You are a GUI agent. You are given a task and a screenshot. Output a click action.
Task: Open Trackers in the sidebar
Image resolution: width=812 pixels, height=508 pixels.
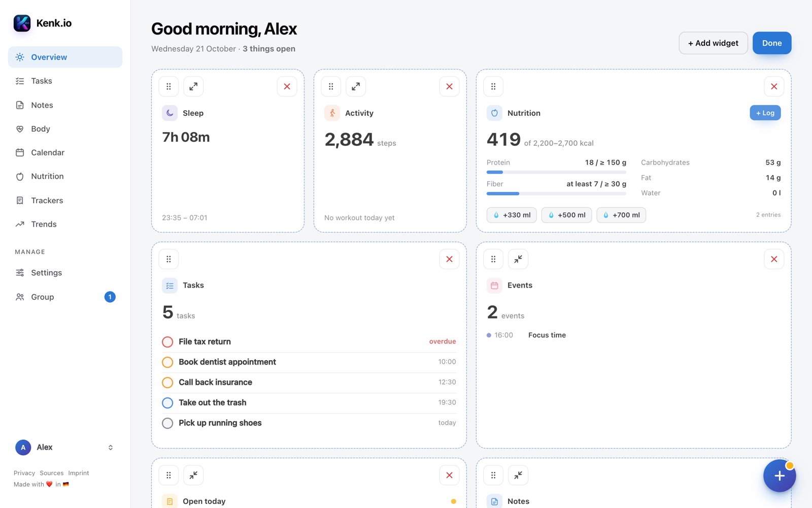pyautogui.click(x=65, y=200)
